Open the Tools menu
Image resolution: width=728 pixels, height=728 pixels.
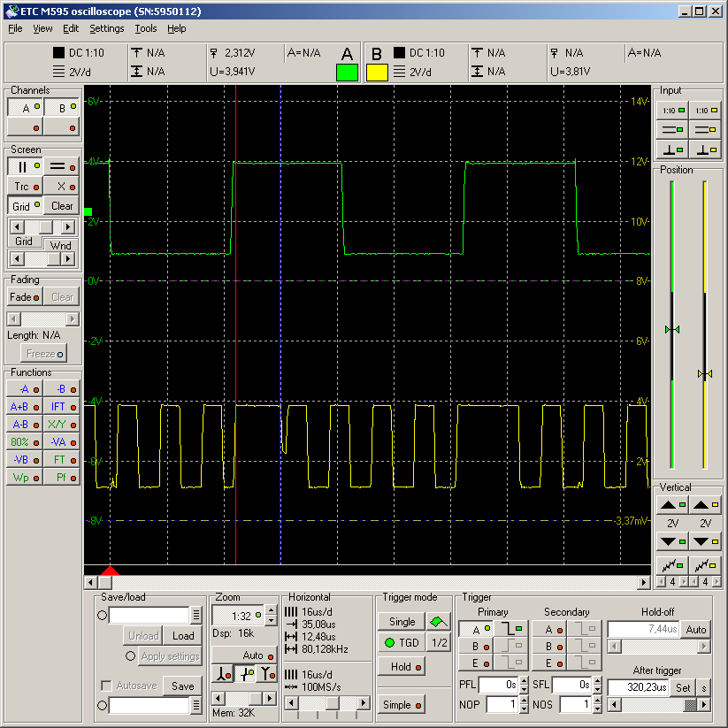tap(147, 28)
